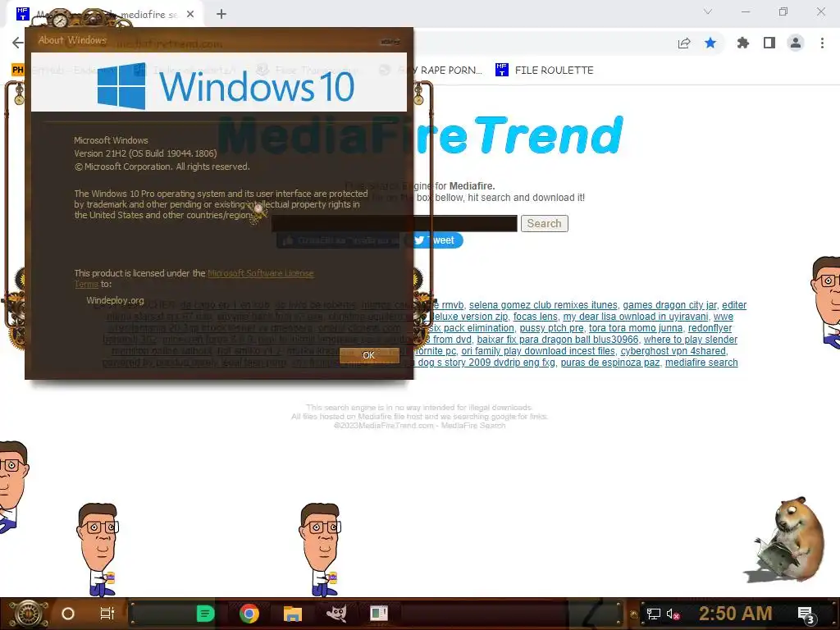This screenshot has height=630, width=840.
Task: Open File Explorer from the taskbar
Action: 293,614
